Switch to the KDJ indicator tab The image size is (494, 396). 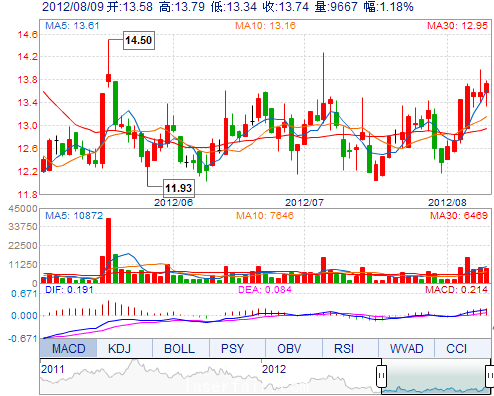coord(119,348)
